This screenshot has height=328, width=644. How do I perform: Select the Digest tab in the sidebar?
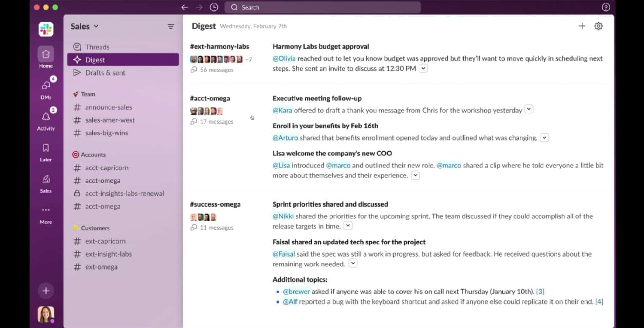(94, 60)
